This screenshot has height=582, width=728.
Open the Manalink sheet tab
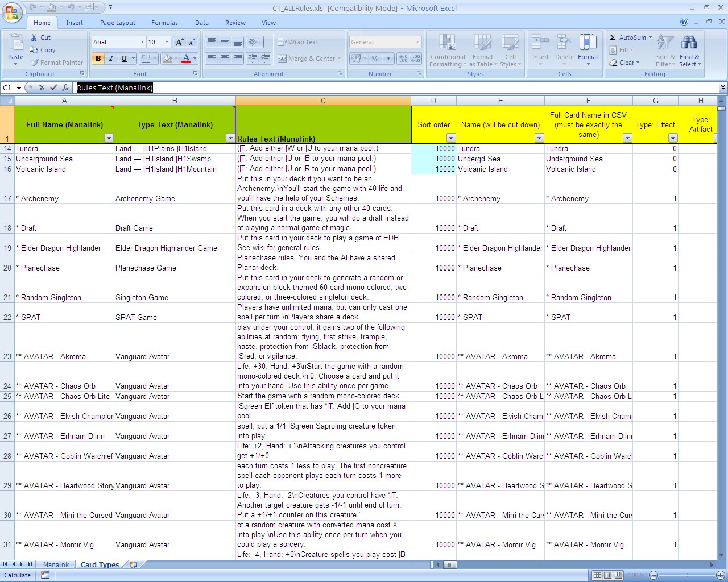56,564
